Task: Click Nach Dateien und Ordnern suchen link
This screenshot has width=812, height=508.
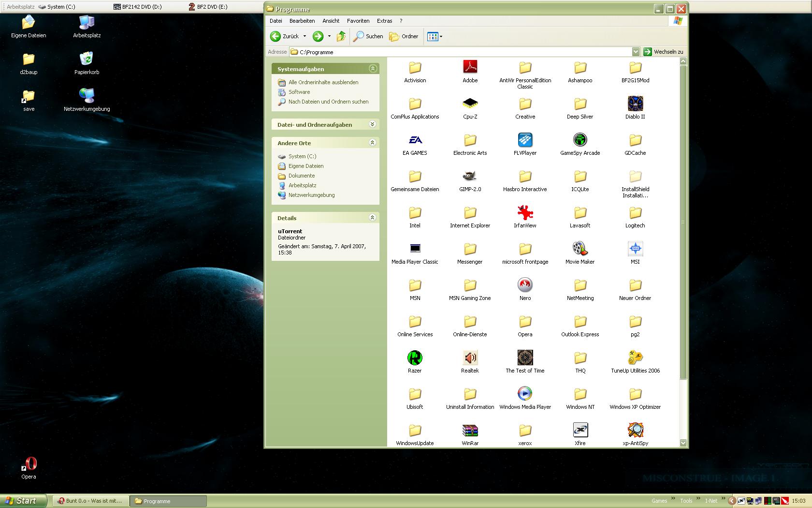Action: (328, 102)
